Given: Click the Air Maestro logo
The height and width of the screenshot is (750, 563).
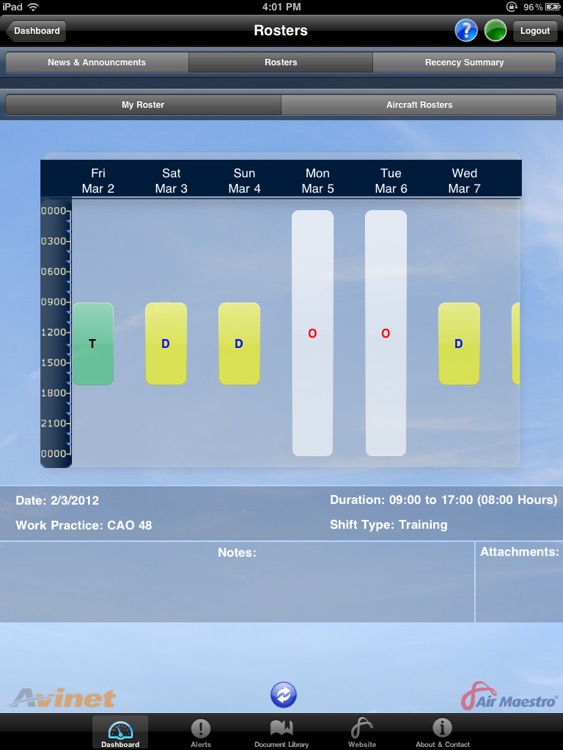Looking at the screenshot, I should tap(508, 697).
